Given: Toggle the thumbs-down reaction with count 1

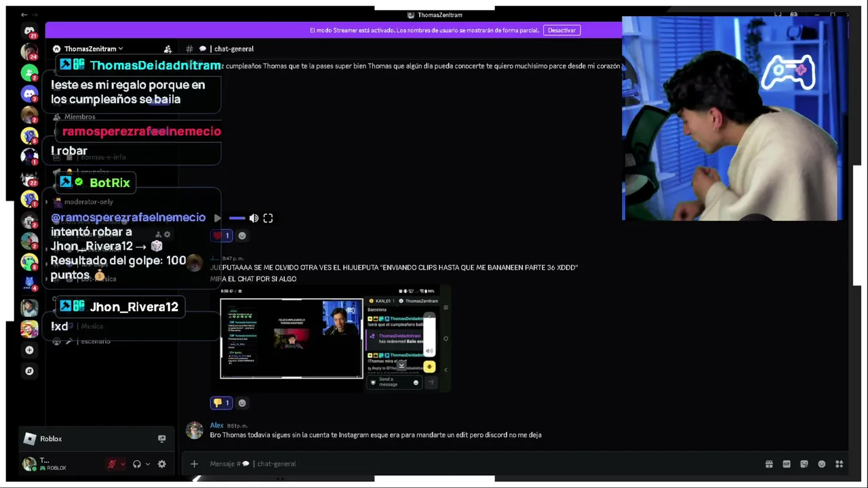Looking at the screenshot, I should [222, 403].
